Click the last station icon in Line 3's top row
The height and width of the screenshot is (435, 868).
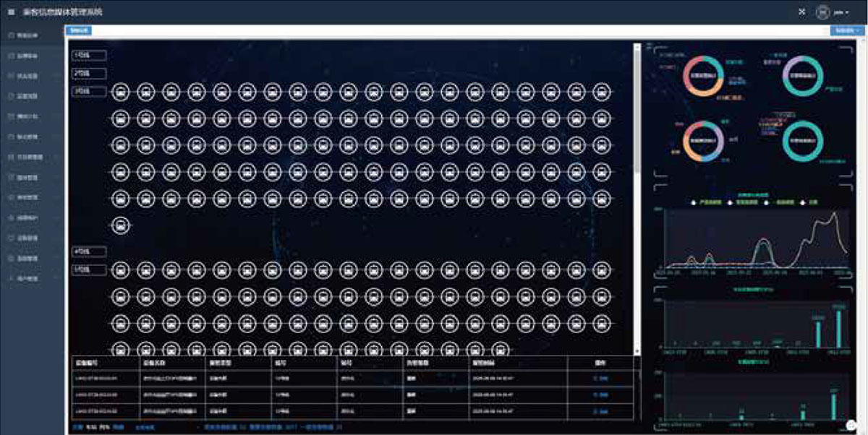601,92
